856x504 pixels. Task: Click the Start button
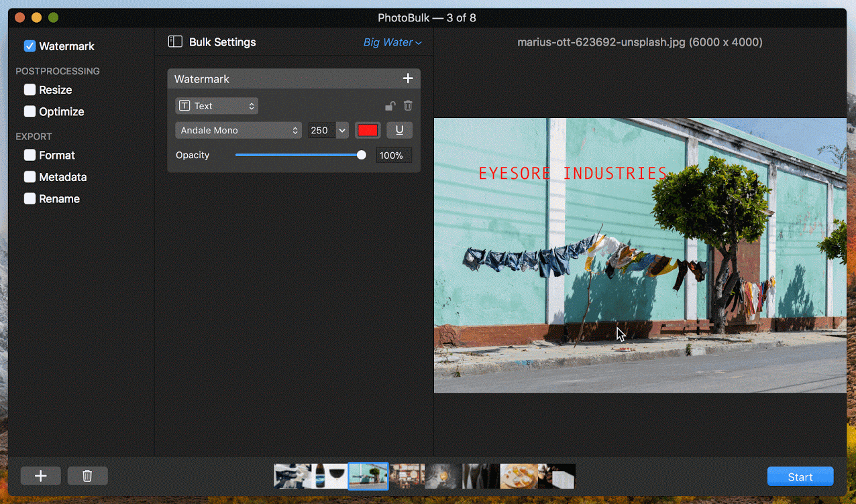800,477
